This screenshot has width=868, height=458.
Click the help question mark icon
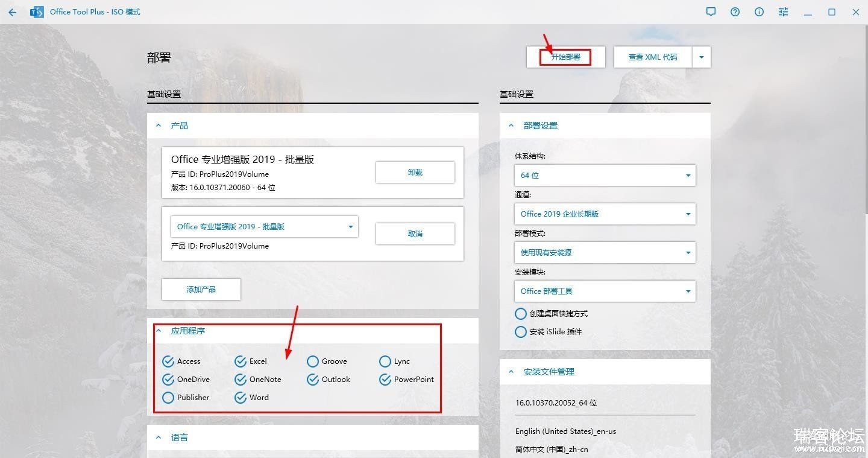[x=735, y=12]
